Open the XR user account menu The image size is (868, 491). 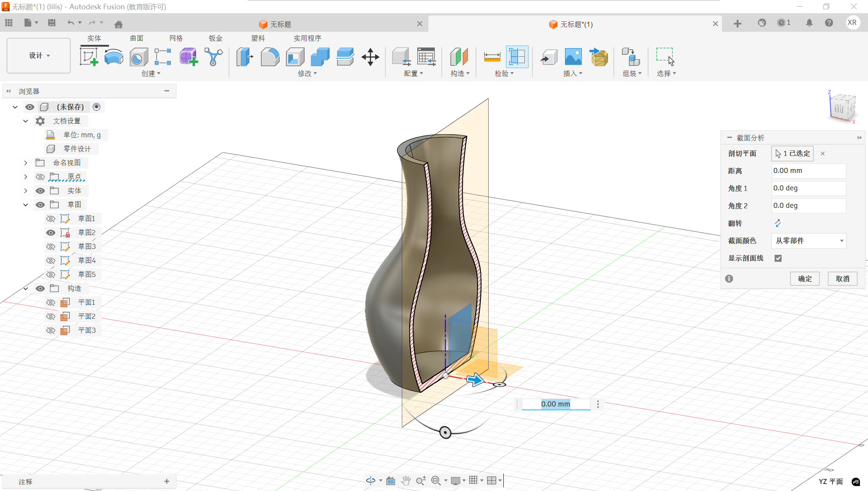[x=852, y=22]
